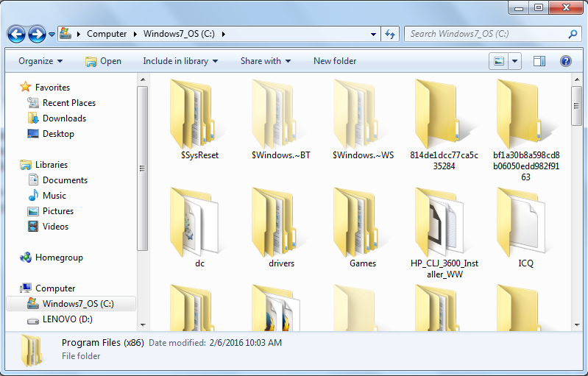The image size is (588, 376).
Task: Click the file list vertical scrollbar thumb
Action: coord(577,106)
